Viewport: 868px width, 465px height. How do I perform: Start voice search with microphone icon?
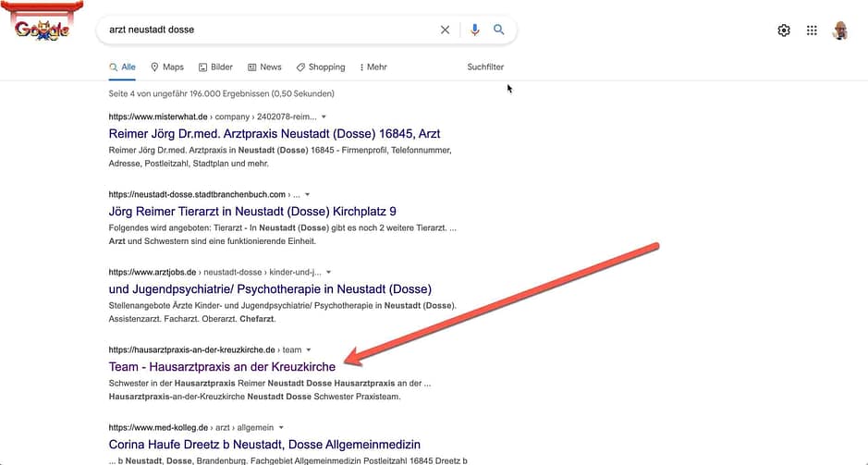pyautogui.click(x=474, y=30)
